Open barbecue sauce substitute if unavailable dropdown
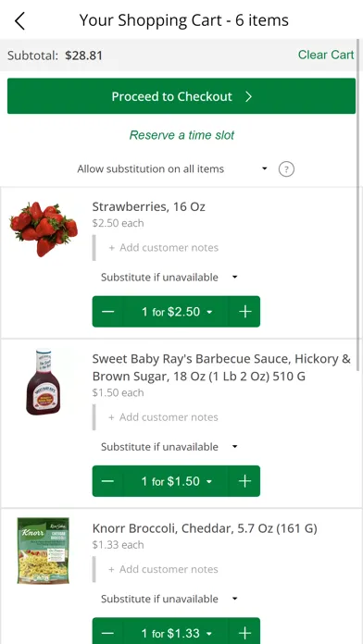Screen dimensions: 363x644 169,446
